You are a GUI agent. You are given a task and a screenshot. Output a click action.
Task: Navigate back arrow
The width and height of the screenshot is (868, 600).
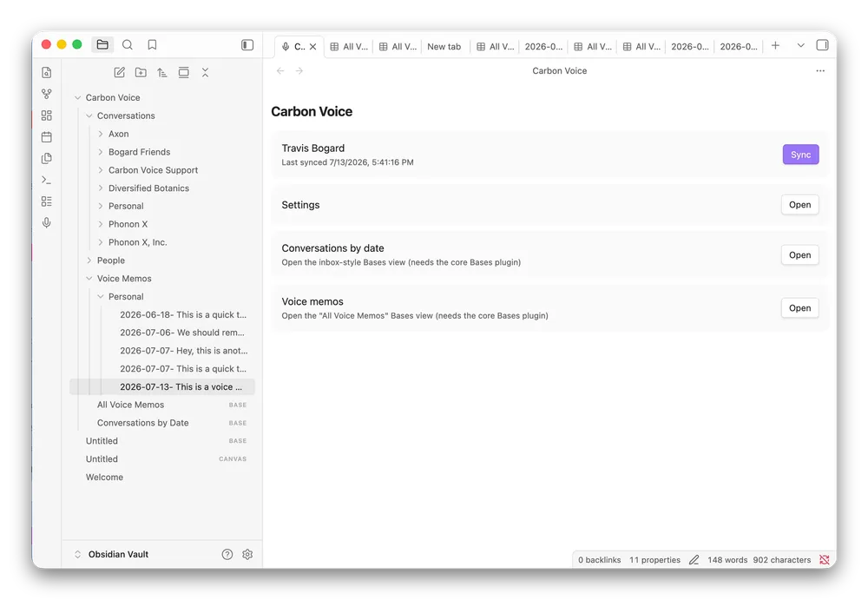pyautogui.click(x=280, y=71)
